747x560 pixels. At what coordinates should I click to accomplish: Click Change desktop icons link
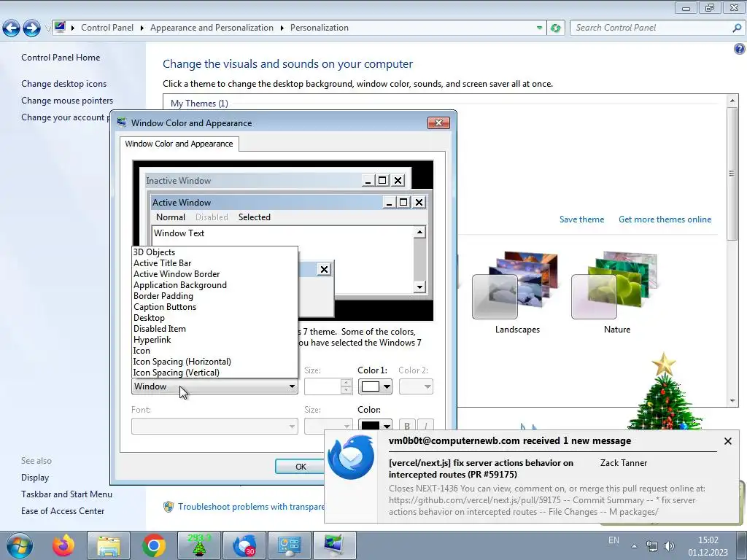pyautogui.click(x=64, y=84)
